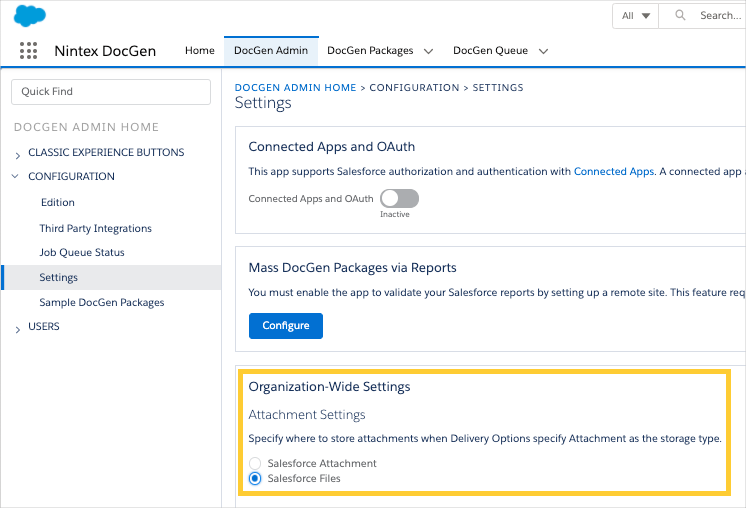Open the All search scope dropdown

636,16
